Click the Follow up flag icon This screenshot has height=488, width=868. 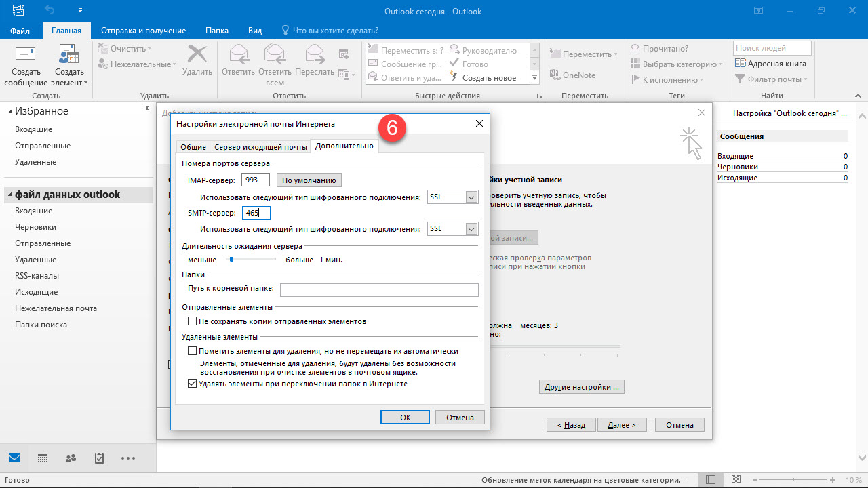coord(635,80)
